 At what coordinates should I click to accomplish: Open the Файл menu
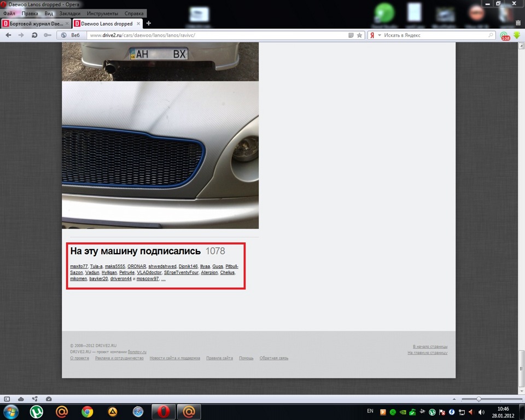click(x=9, y=13)
